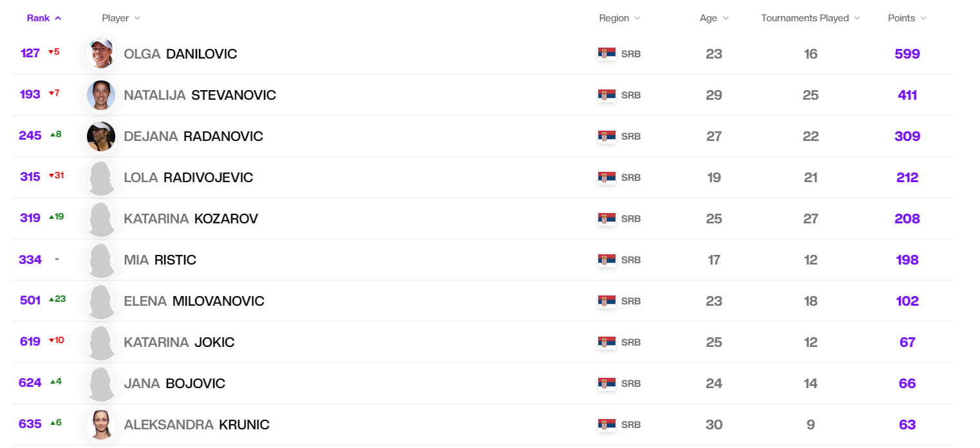Expand the Region column filter
The height and width of the screenshot is (448, 980).
[619, 18]
